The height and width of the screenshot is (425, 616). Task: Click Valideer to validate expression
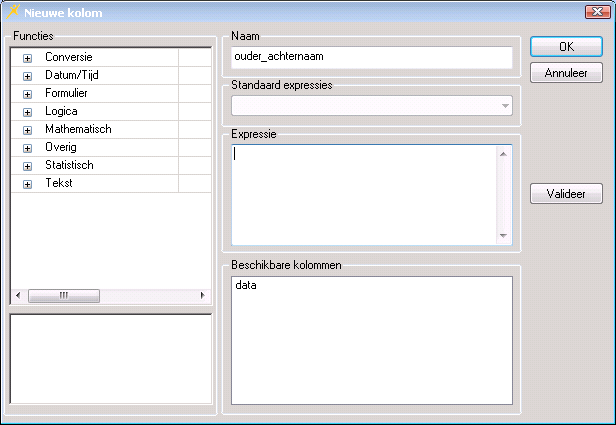(566, 194)
